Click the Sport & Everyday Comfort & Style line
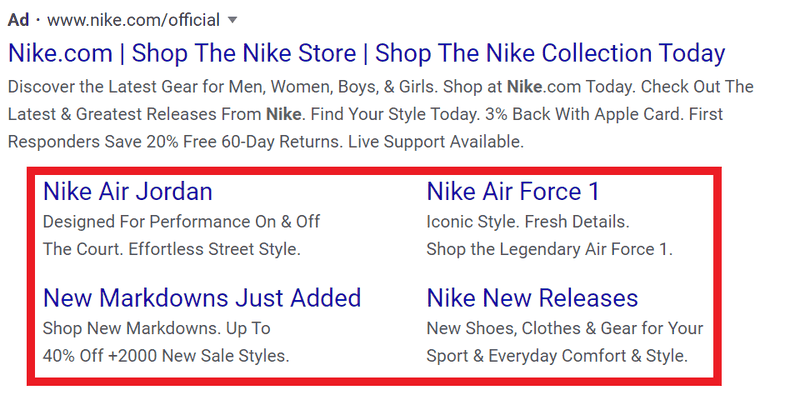Image resolution: width=800 pixels, height=395 pixels. [557, 355]
